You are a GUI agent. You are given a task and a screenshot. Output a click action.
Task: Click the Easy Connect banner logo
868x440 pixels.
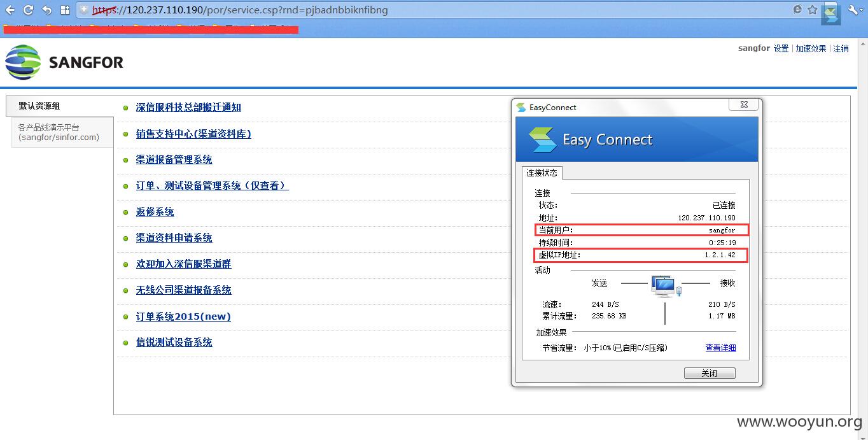pyautogui.click(x=542, y=139)
